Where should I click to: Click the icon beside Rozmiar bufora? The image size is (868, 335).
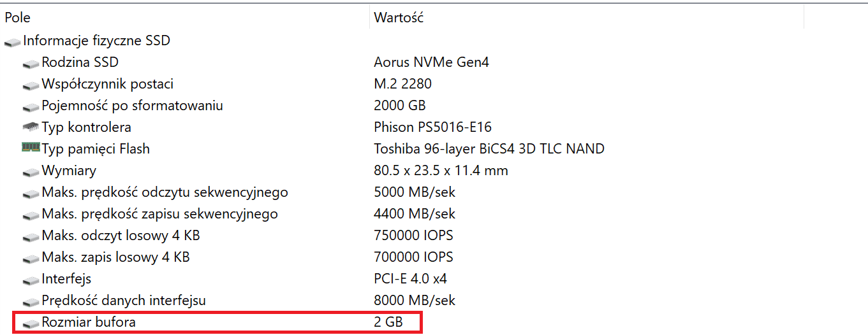(31, 324)
